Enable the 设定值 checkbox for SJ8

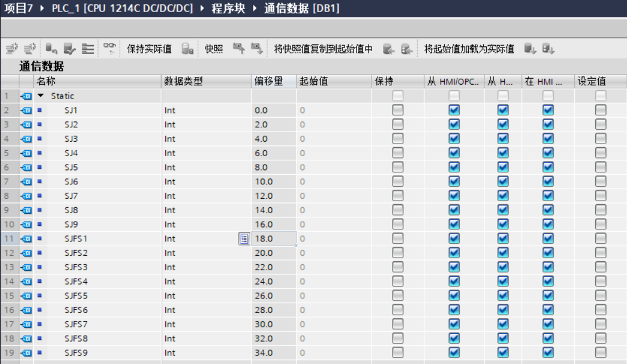pyautogui.click(x=600, y=210)
